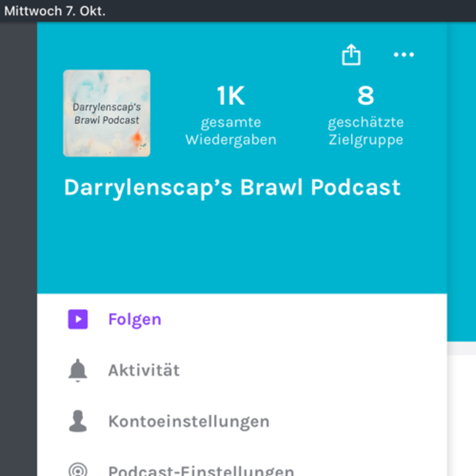The width and height of the screenshot is (476, 476).
Task: Click the bell icon beside Aktivität
Action: tap(78, 370)
